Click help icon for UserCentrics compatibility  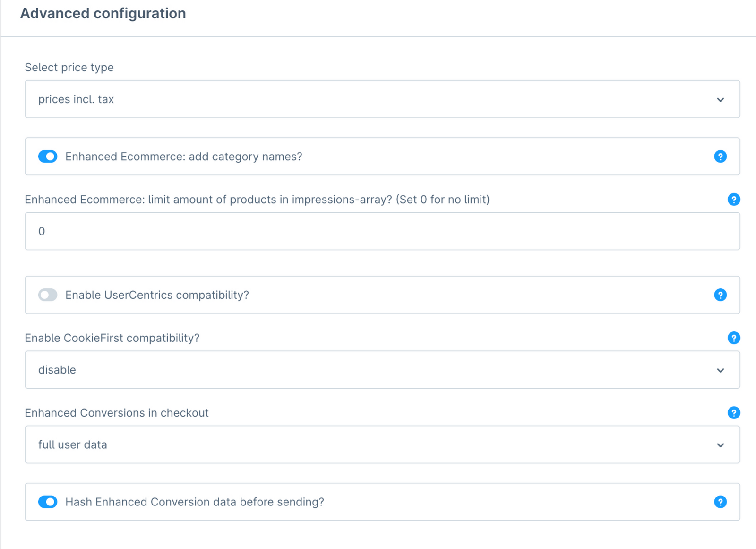(720, 295)
